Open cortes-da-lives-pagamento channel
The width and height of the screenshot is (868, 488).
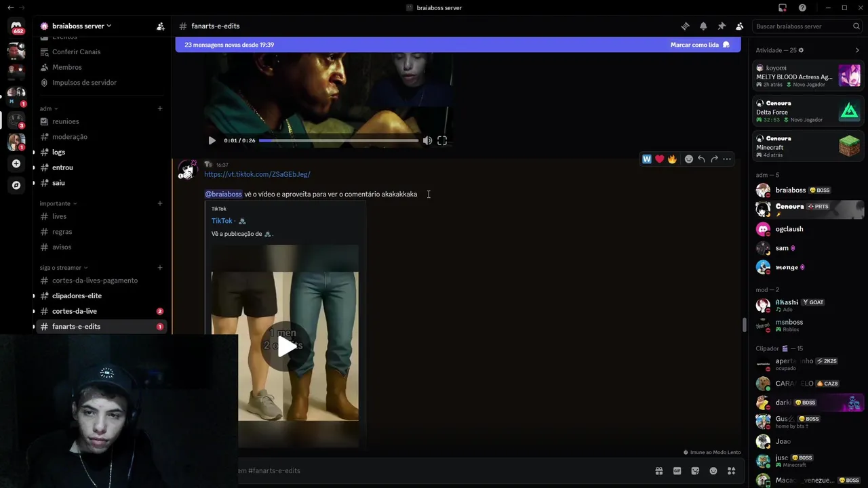(102, 281)
